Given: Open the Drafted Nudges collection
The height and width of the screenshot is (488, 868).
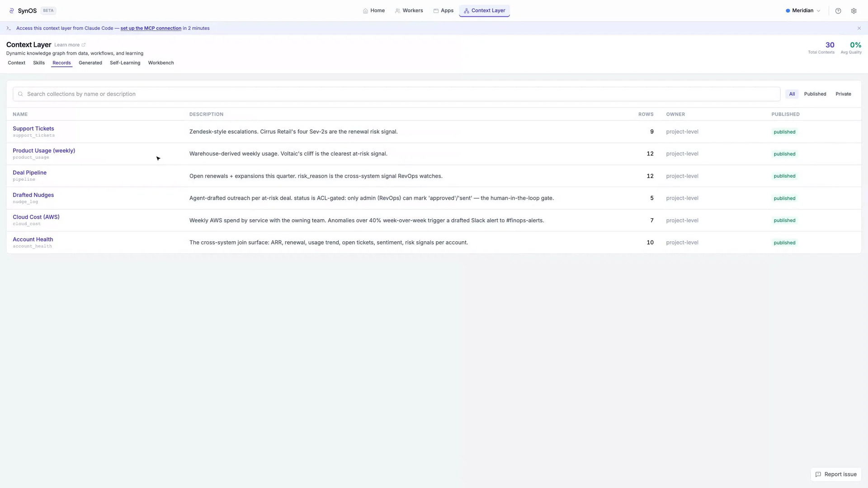Looking at the screenshot, I should tap(33, 195).
